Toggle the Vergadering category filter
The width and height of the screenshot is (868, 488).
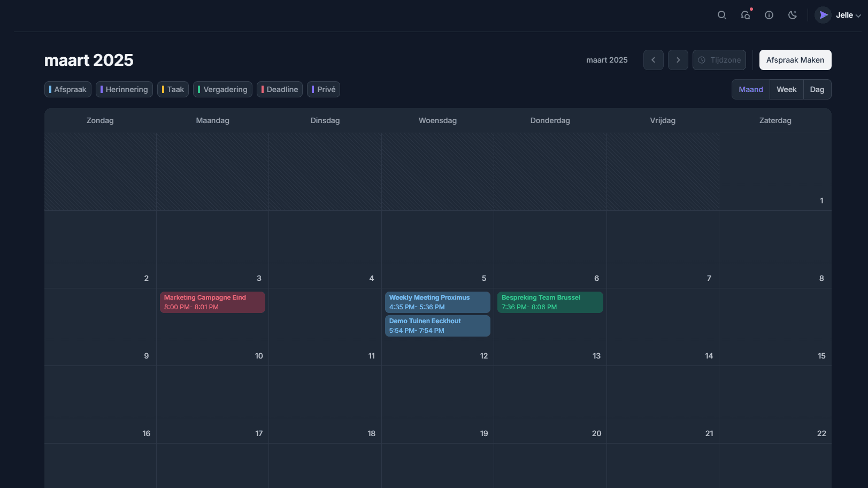tap(222, 89)
